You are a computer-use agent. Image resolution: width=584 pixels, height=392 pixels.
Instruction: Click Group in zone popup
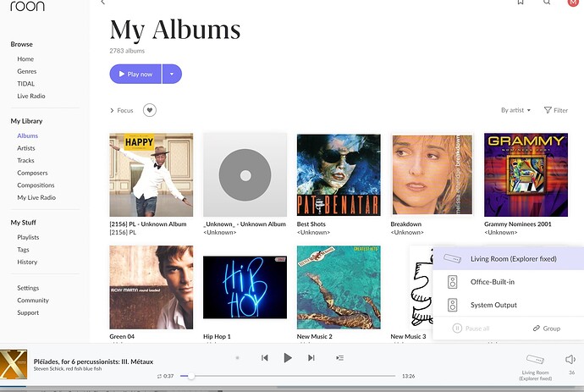click(547, 329)
